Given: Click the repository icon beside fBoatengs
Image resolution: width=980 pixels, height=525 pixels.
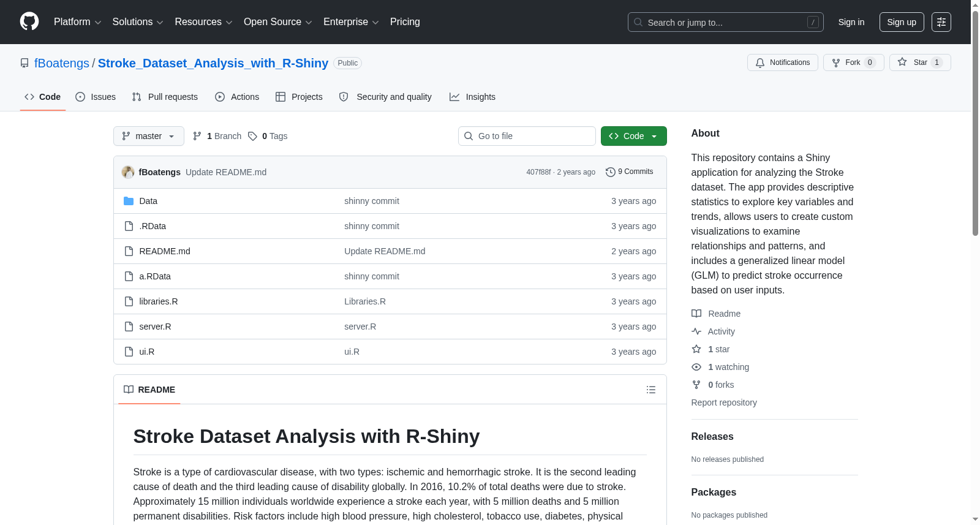Looking at the screenshot, I should [x=24, y=63].
